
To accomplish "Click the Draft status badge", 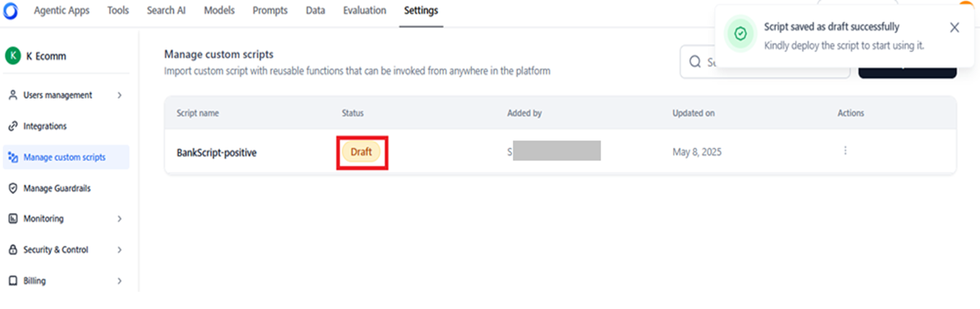I will coord(361,151).
